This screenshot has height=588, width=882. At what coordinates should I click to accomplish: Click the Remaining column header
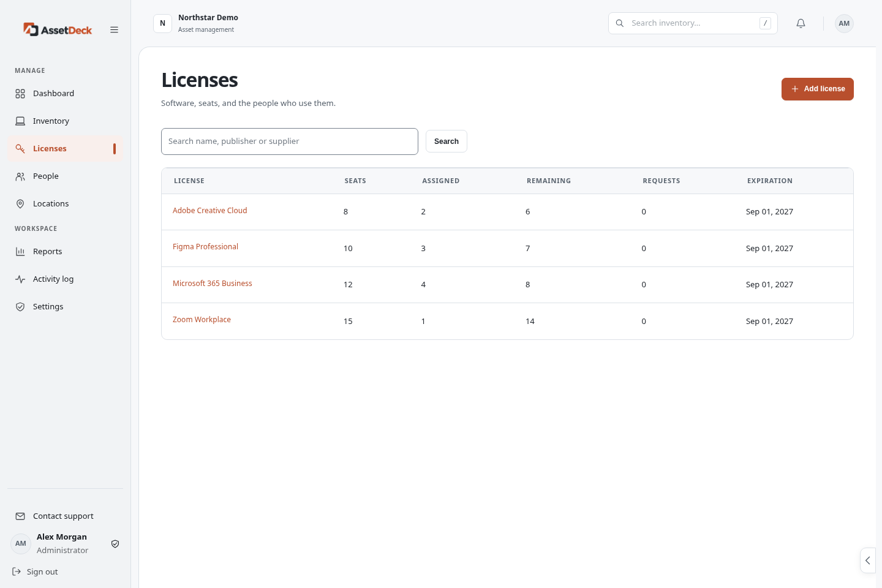[x=549, y=181]
